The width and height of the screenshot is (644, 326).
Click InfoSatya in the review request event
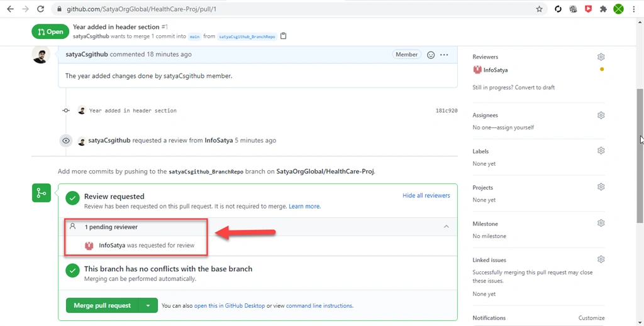coord(219,140)
